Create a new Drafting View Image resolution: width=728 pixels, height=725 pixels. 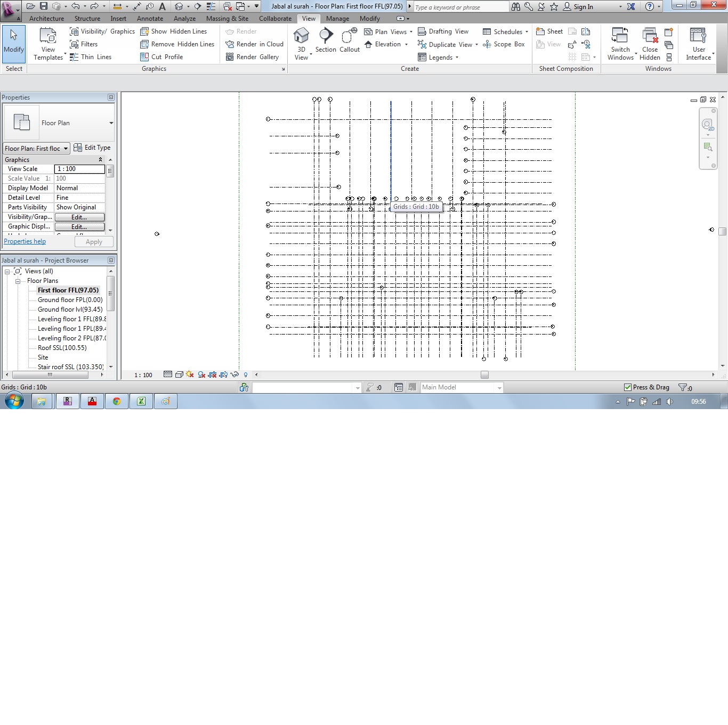(443, 31)
